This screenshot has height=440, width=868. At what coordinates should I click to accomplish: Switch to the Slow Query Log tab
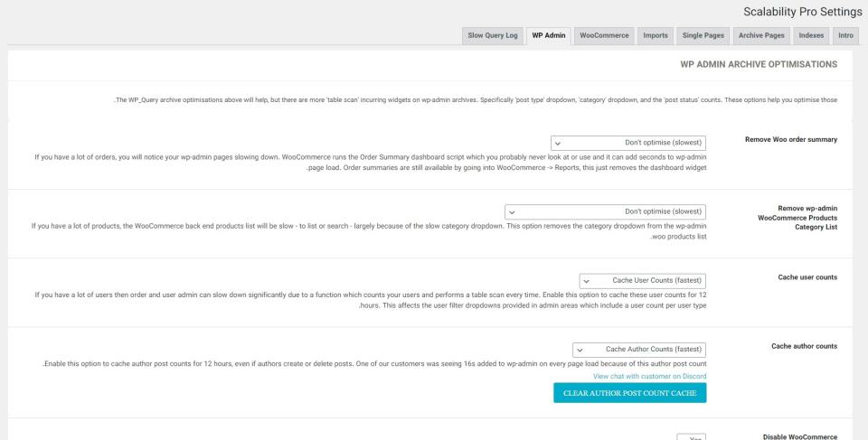tap(493, 35)
